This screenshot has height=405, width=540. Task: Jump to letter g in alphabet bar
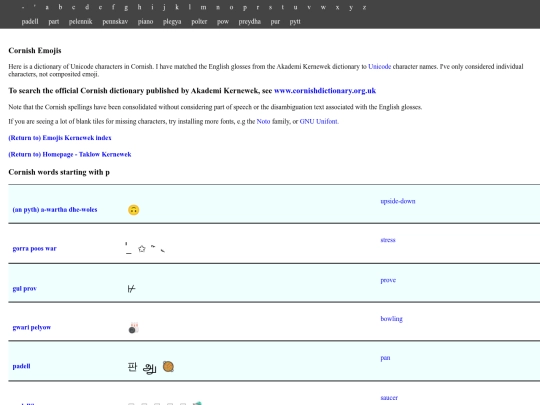[126, 8]
